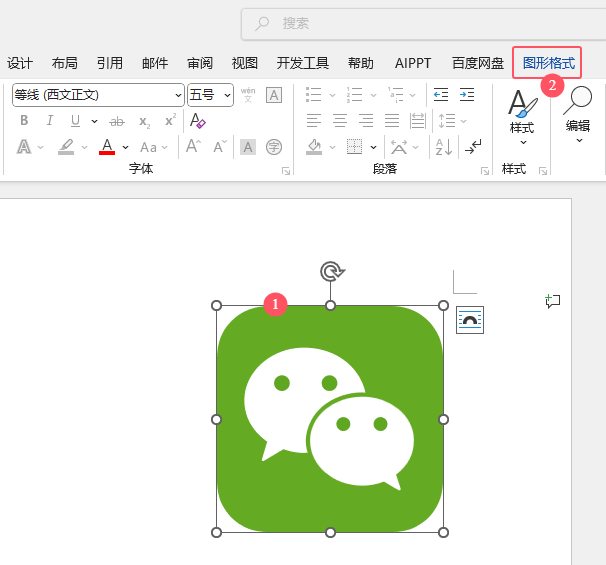606x565 pixels.
Task: Apply borders icon
Action: click(x=354, y=147)
